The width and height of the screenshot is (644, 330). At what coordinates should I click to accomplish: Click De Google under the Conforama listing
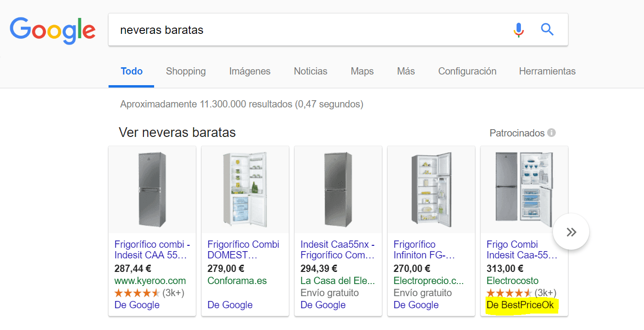tap(230, 305)
